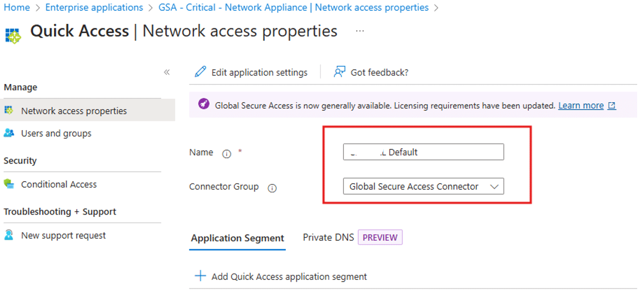The height and width of the screenshot is (293, 644).
Task: Open the Connector Group dropdown
Action: coord(423,186)
